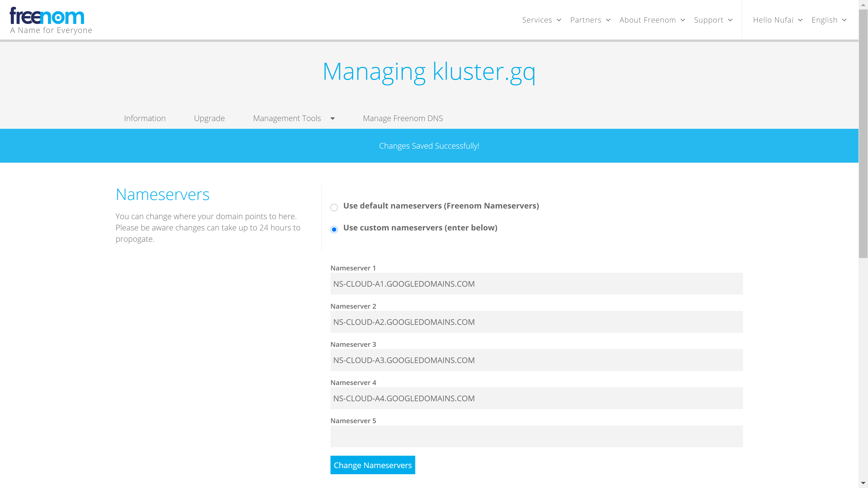Expand the Services dropdown menu
Screen dimensions: 868x488
[x=542, y=20]
